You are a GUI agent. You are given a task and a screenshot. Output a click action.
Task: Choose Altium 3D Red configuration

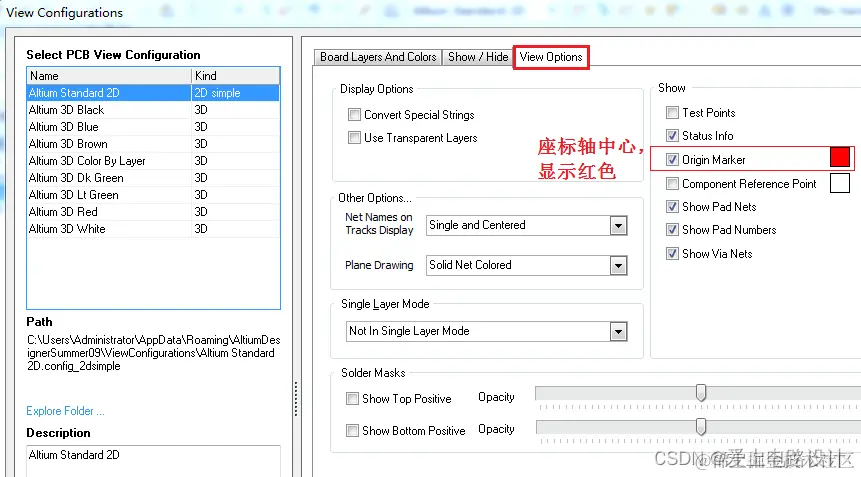[x=153, y=212]
